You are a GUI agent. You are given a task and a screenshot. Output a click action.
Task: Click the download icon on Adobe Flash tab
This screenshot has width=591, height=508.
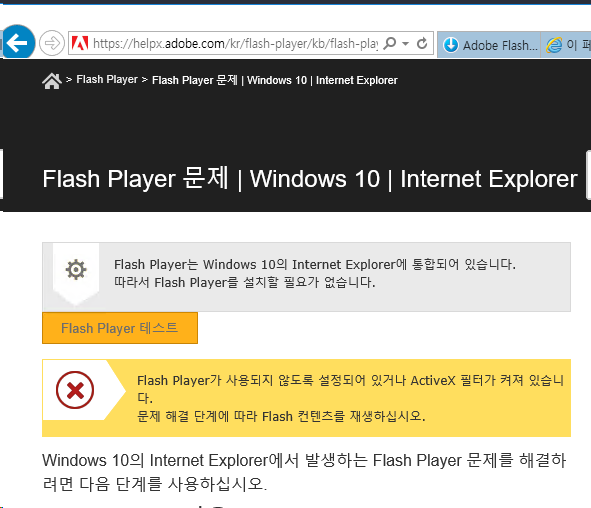pos(450,45)
